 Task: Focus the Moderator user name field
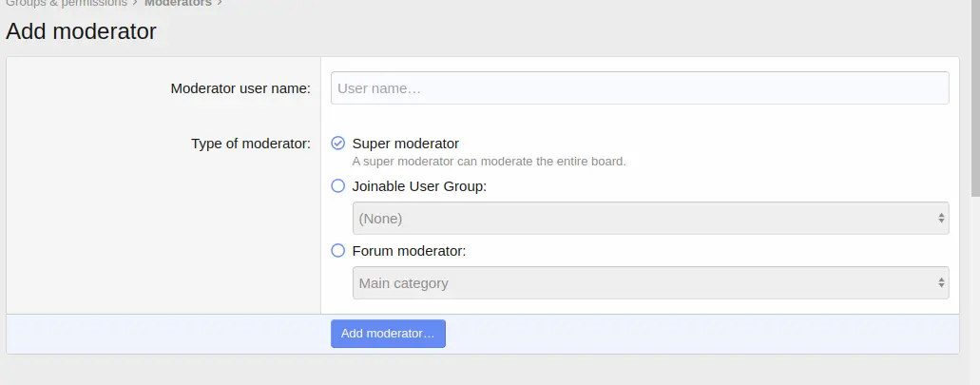pos(640,88)
